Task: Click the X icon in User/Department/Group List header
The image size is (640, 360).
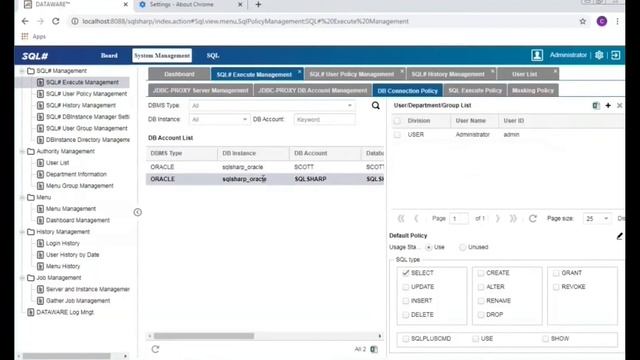Action: pyautogui.click(x=620, y=105)
